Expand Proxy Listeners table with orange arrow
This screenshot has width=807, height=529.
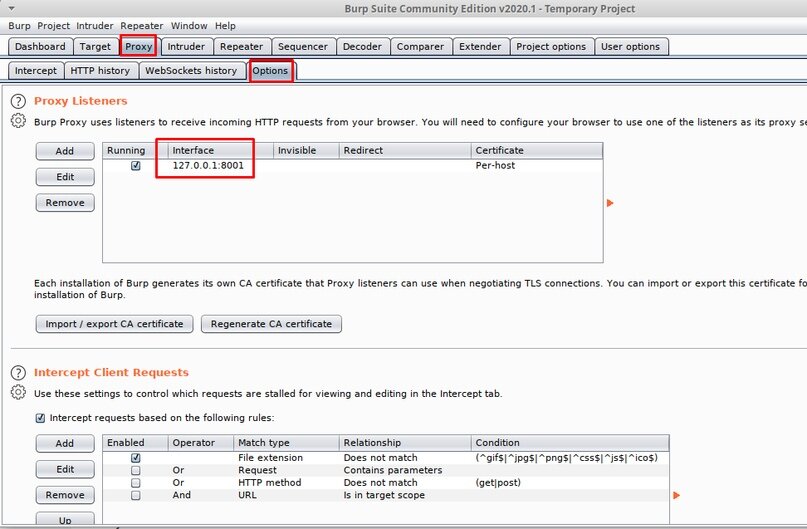click(610, 203)
